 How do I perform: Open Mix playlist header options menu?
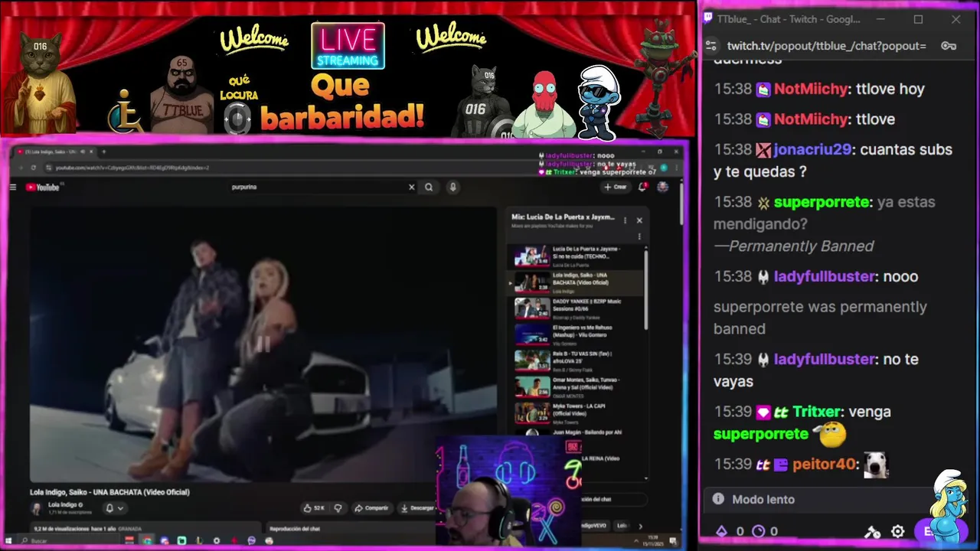(x=625, y=220)
